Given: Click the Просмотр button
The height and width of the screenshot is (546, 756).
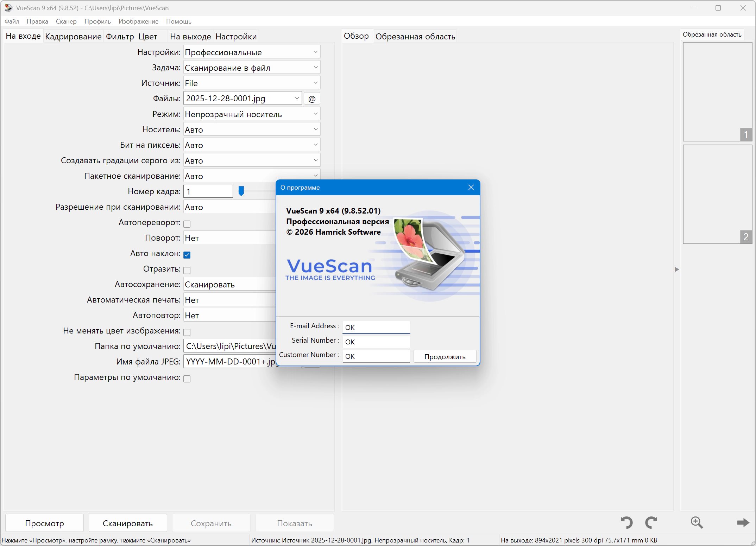Looking at the screenshot, I should pos(44,523).
